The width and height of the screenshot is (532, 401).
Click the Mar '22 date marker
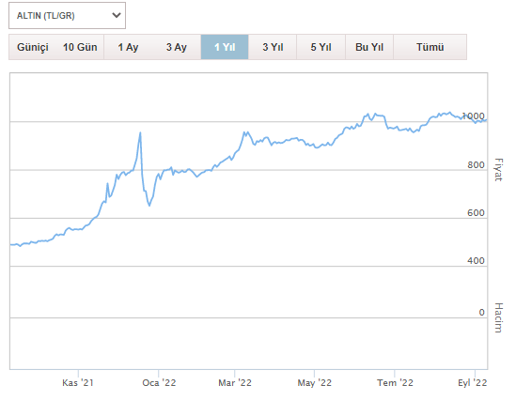pyautogui.click(x=235, y=383)
